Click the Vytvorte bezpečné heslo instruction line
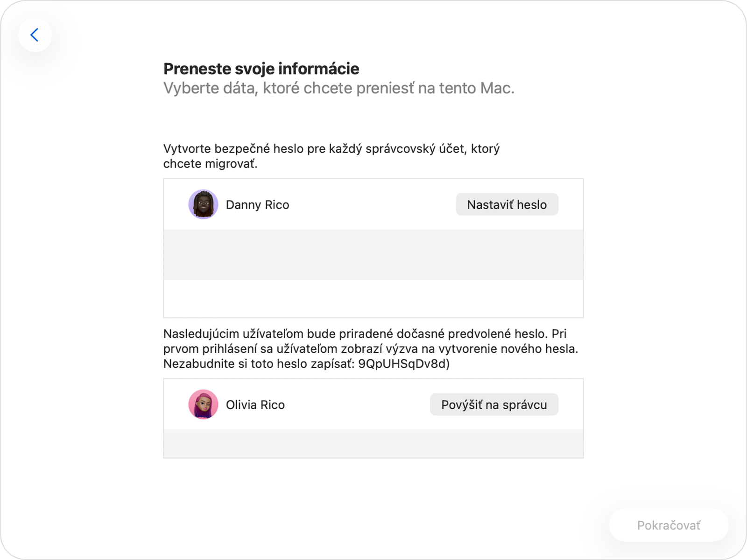Screen dimensions: 747x560 pos(331,149)
